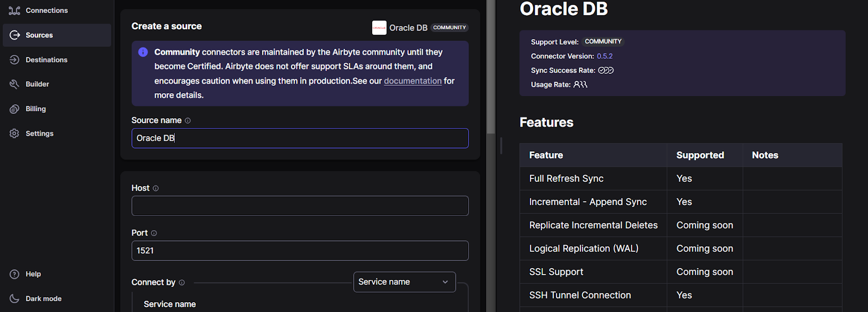This screenshot has width=868, height=312.
Task: Focus the Source name input field
Action: 300,138
